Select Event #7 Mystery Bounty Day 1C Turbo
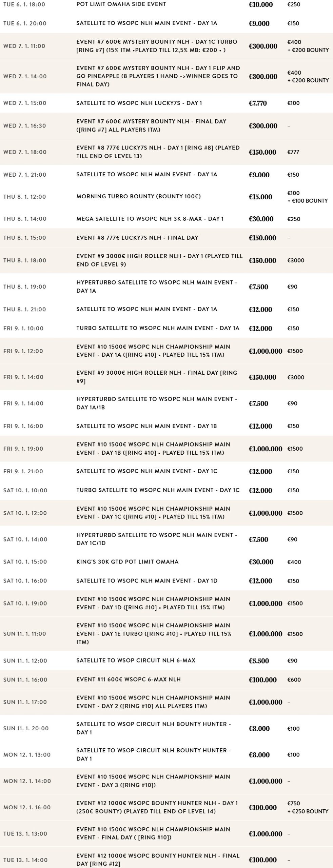 tap(157, 46)
